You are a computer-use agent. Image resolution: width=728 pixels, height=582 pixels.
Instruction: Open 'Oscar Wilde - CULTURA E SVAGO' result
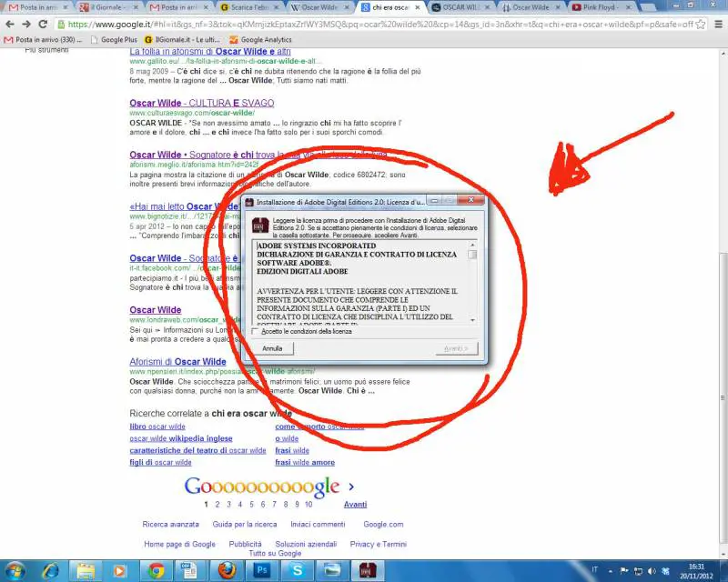[202, 103]
